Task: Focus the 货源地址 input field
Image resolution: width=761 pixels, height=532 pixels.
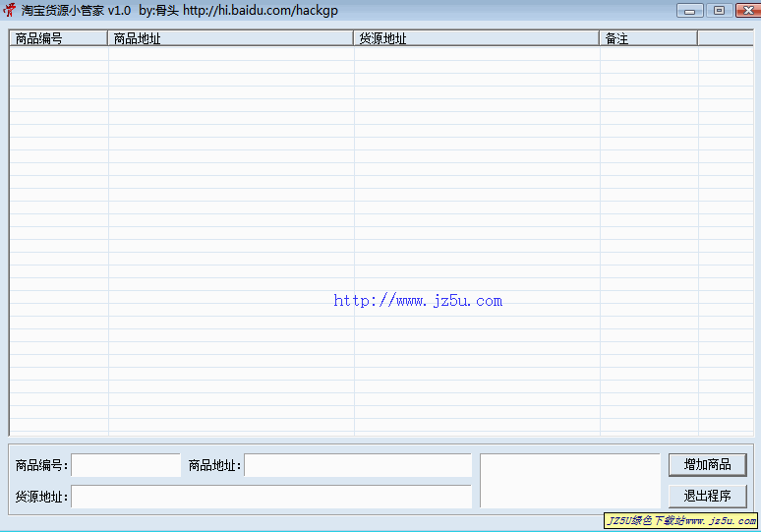Action: 271,497
